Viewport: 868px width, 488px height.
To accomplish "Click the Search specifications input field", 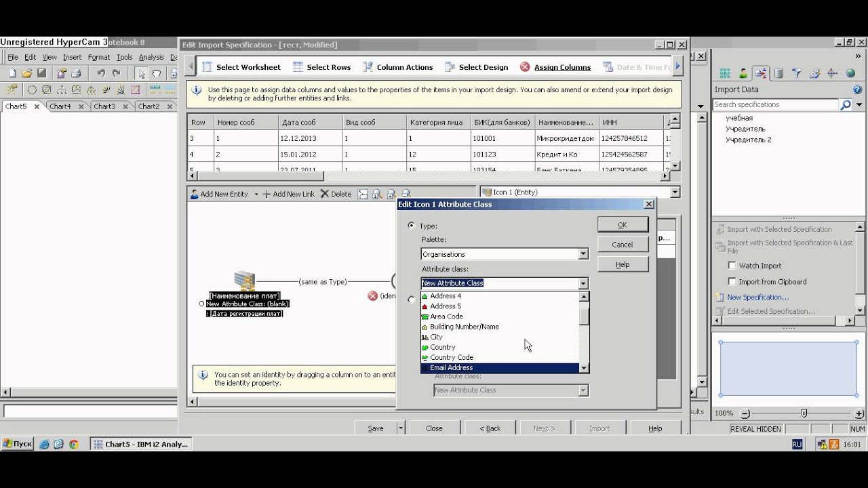I will click(x=776, y=104).
